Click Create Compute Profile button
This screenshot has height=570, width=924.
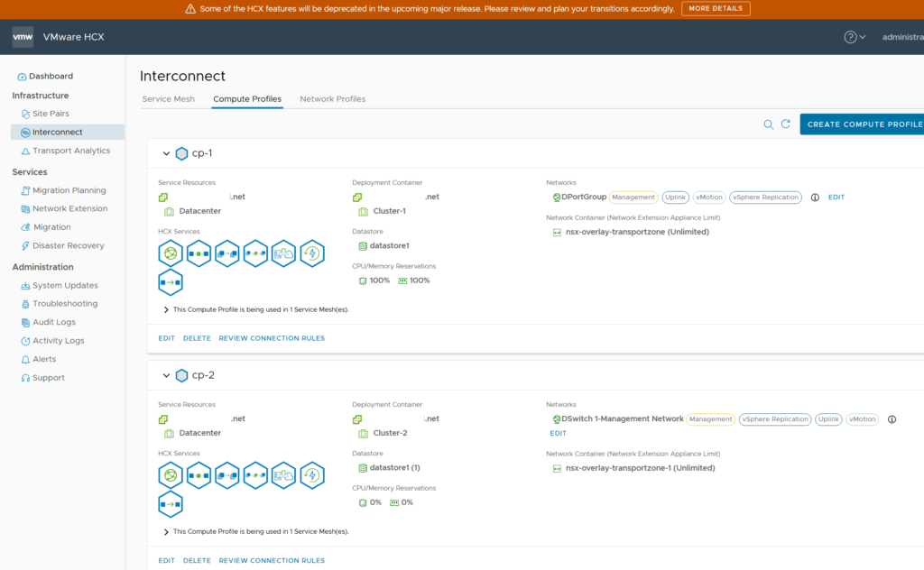864,124
